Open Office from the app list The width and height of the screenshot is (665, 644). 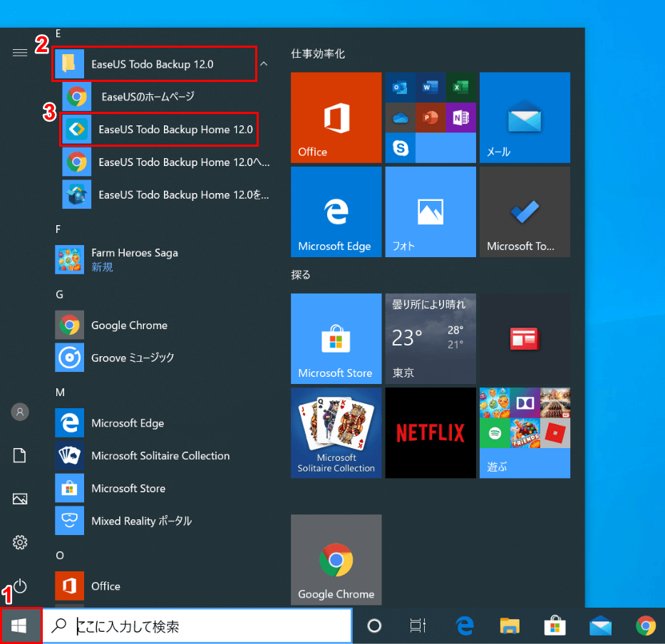pos(163,586)
